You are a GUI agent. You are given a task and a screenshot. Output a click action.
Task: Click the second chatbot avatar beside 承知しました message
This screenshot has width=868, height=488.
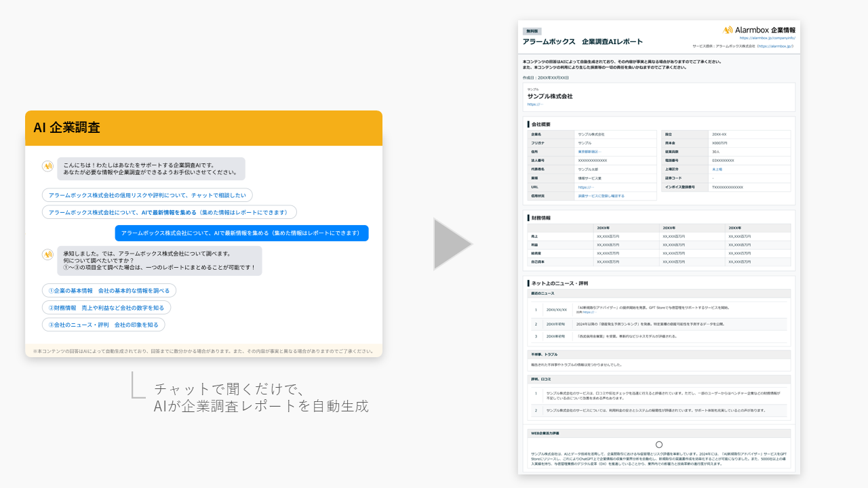point(47,254)
